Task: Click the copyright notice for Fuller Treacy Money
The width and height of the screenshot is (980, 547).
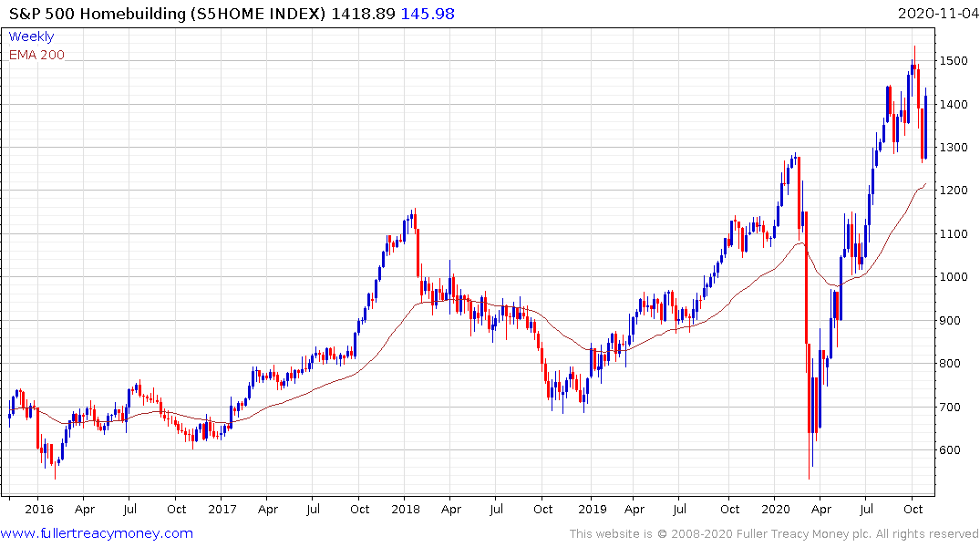Action: pos(774,534)
